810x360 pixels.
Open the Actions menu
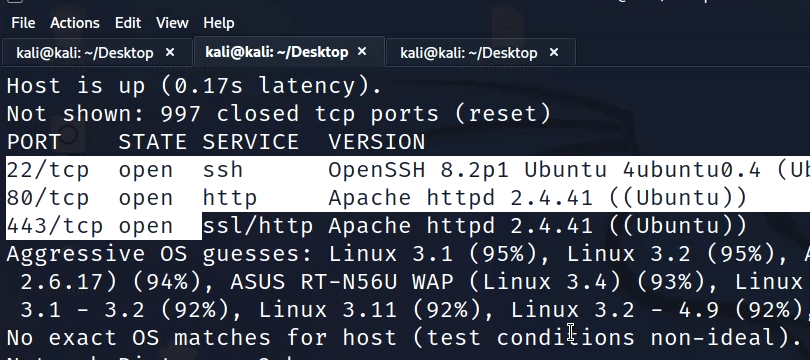click(74, 23)
